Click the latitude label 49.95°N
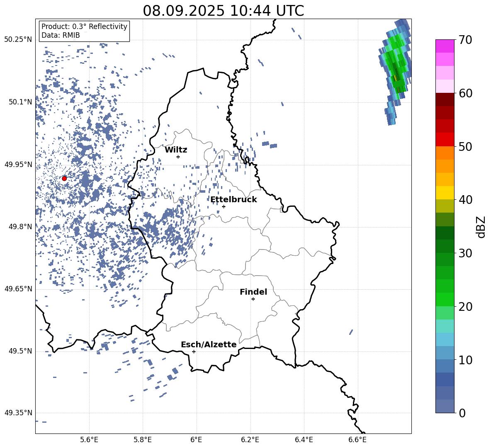The width and height of the screenshot is (491, 448). tap(18, 164)
